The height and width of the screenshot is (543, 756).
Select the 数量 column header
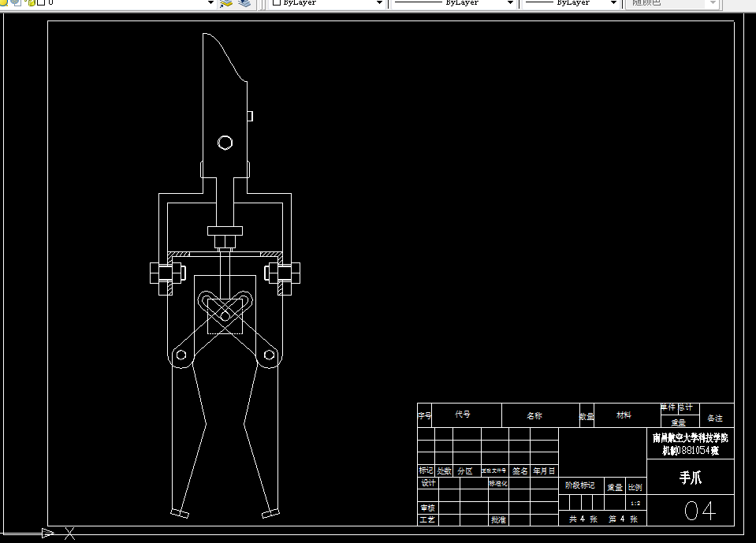(x=587, y=417)
